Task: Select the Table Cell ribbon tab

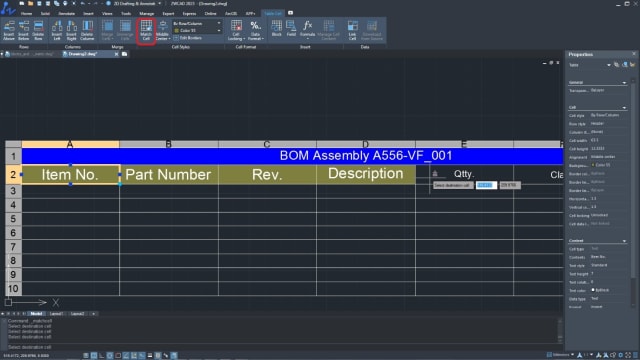Action: click(273, 13)
